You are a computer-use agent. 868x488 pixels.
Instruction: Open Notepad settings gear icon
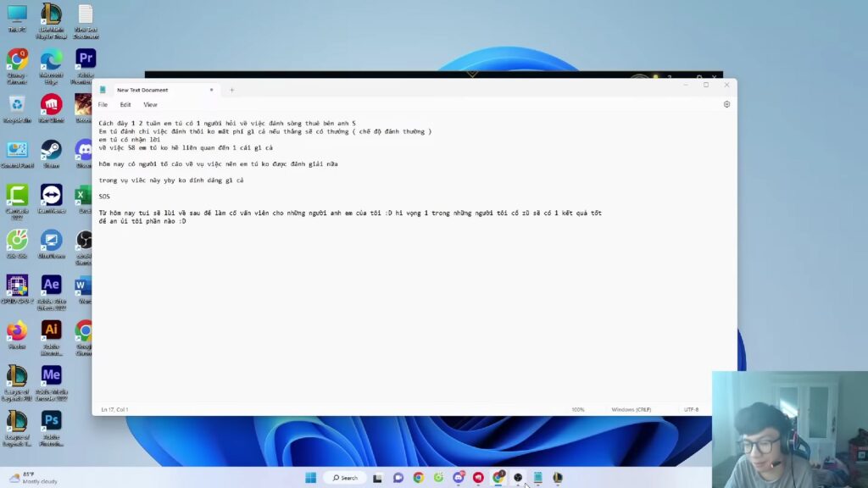pyautogui.click(x=726, y=104)
